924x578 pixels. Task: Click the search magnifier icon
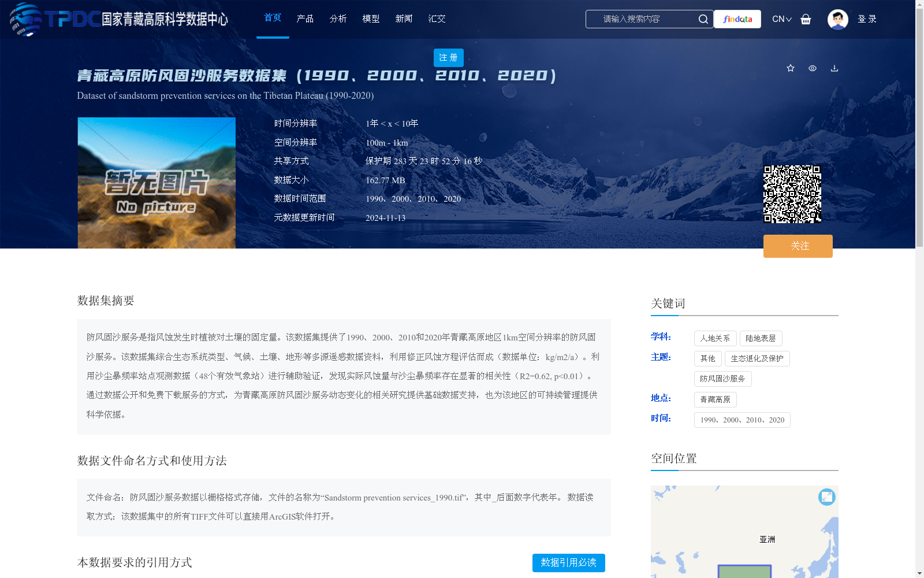point(703,19)
